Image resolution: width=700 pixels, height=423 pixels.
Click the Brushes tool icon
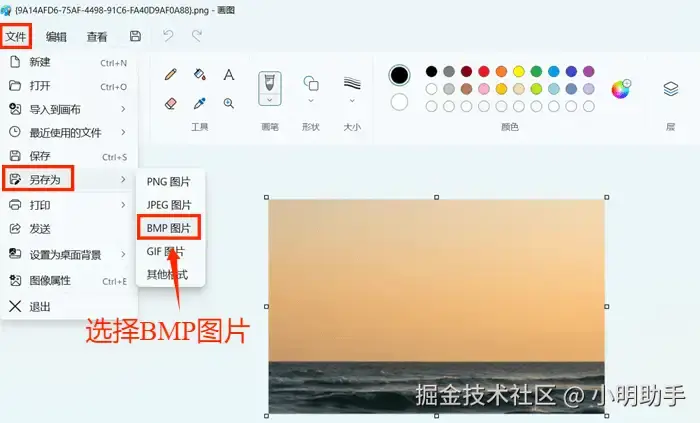[270, 83]
